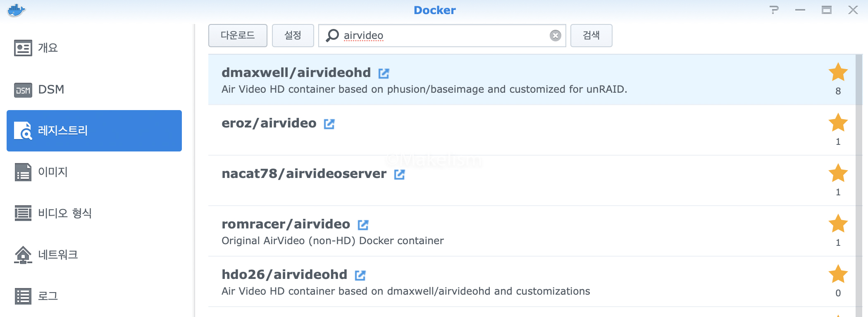Image resolution: width=868 pixels, height=317 pixels.
Task: Open the DSM section in sidebar
Action: pyautogui.click(x=94, y=89)
